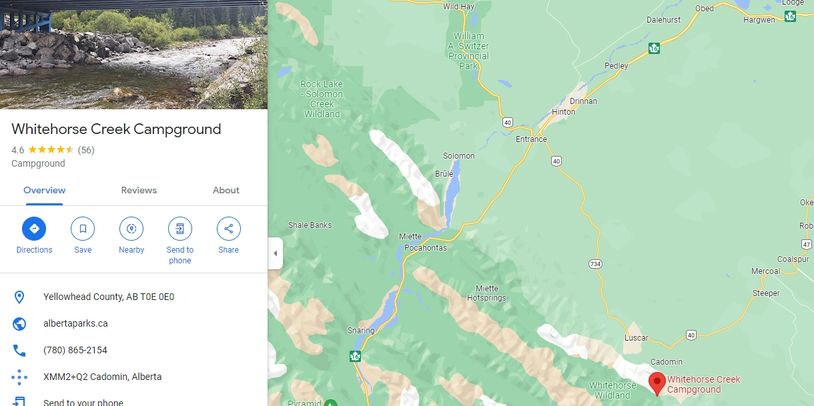
Task: Search Nearby places icon
Action: pos(131,229)
